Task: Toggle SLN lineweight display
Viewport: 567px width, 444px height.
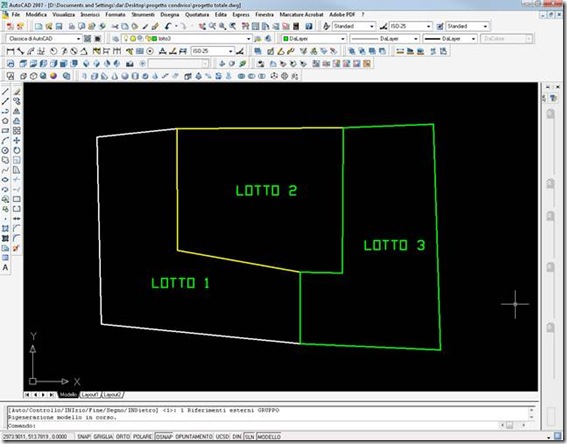Action: tap(250, 437)
